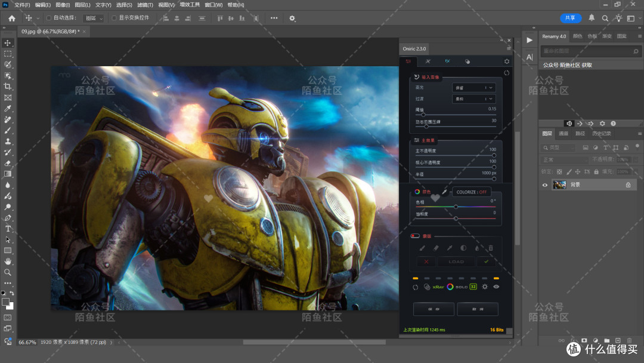Toggle COLORIZE : OFF in Oniric
This screenshot has height=363, width=644.
(x=472, y=192)
